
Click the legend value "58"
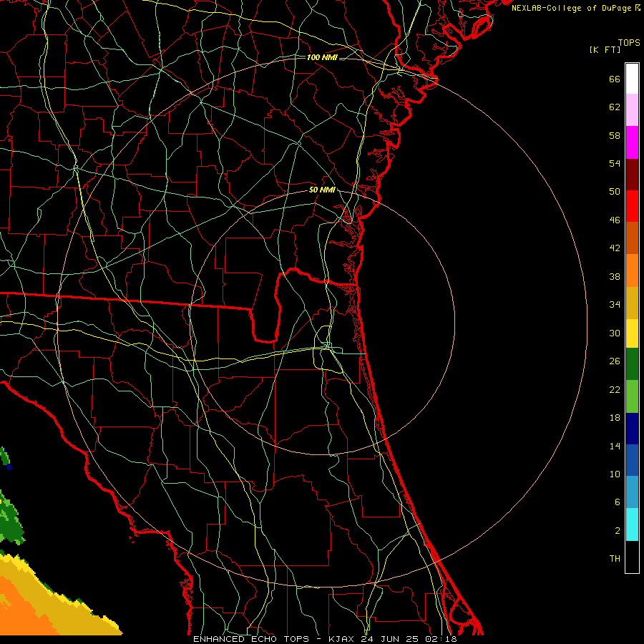615,135
